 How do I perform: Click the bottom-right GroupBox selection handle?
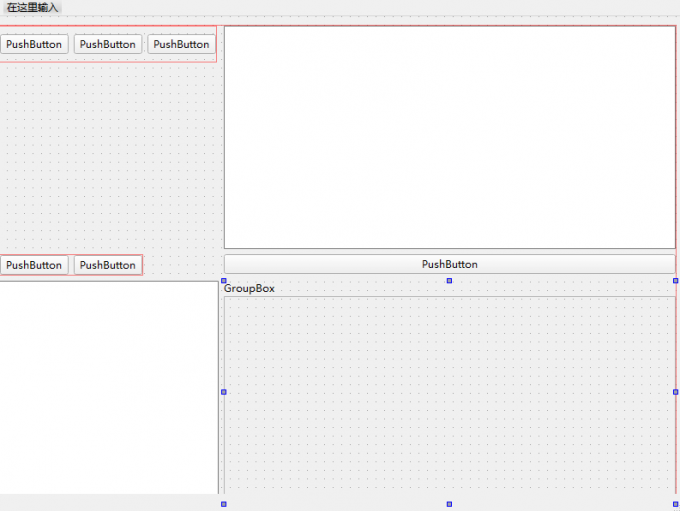677,504
